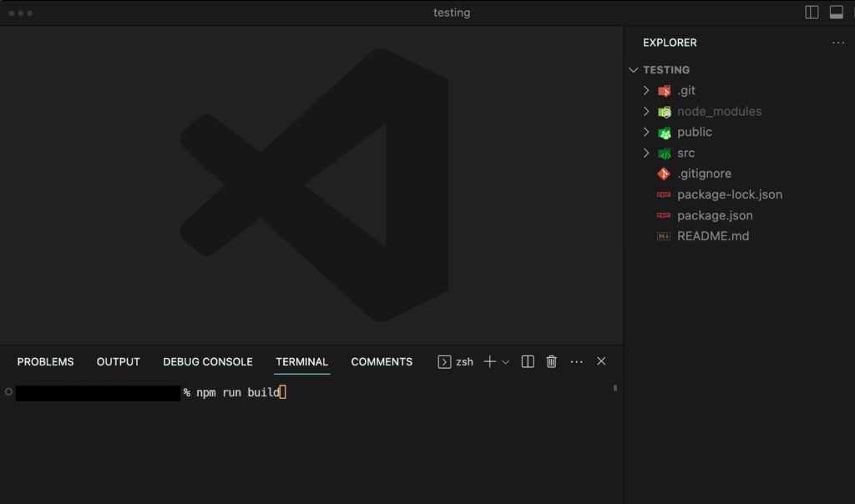This screenshot has width=855, height=504.
Task: Select the src folder name
Action: (x=686, y=153)
